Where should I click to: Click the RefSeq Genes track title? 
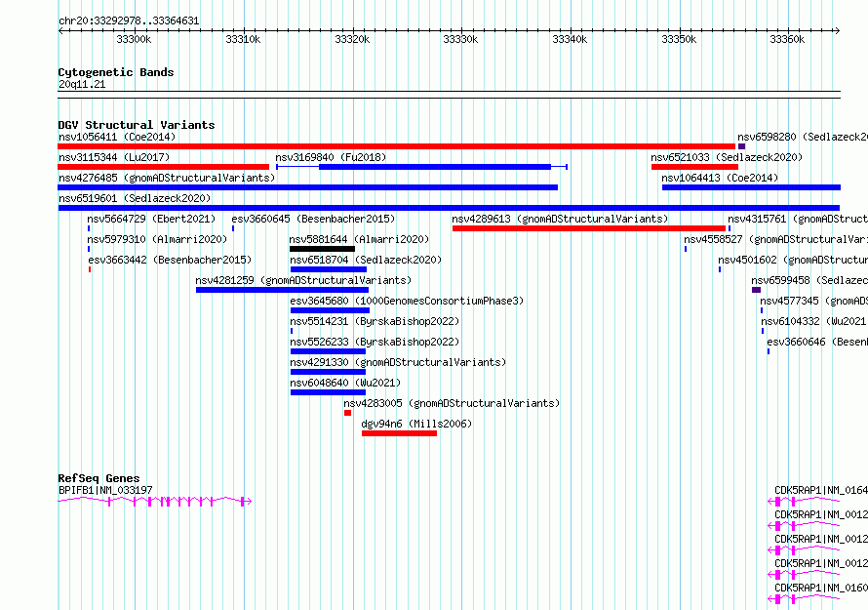pyautogui.click(x=99, y=478)
